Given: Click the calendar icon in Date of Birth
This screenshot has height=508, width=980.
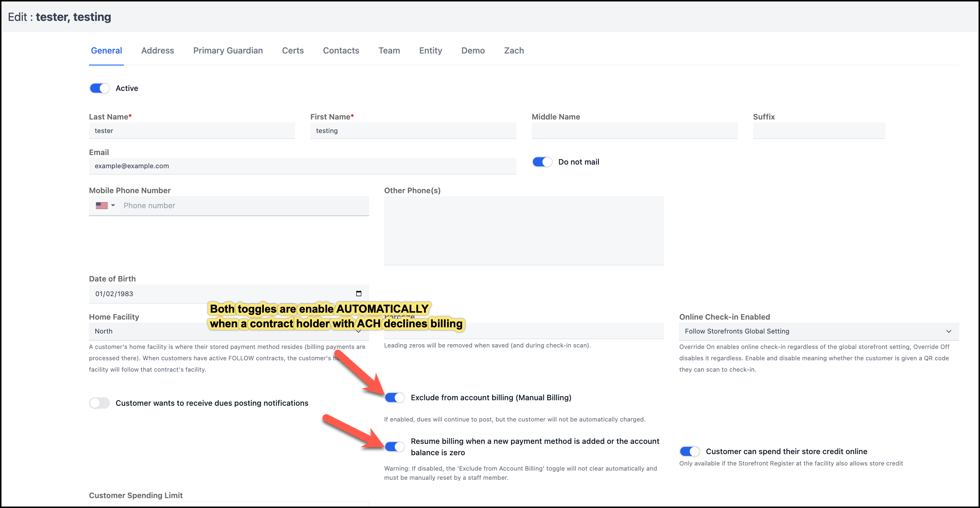Looking at the screenshot, I should (358, 293).
